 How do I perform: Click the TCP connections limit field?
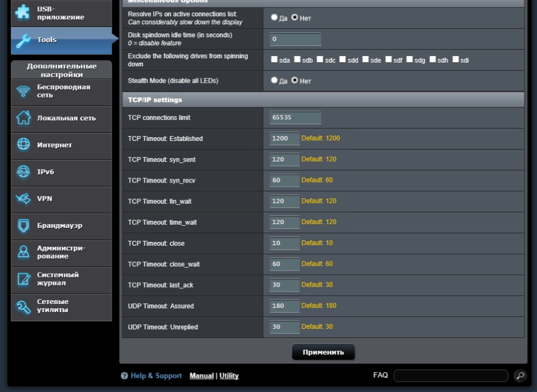coord(296,118)
